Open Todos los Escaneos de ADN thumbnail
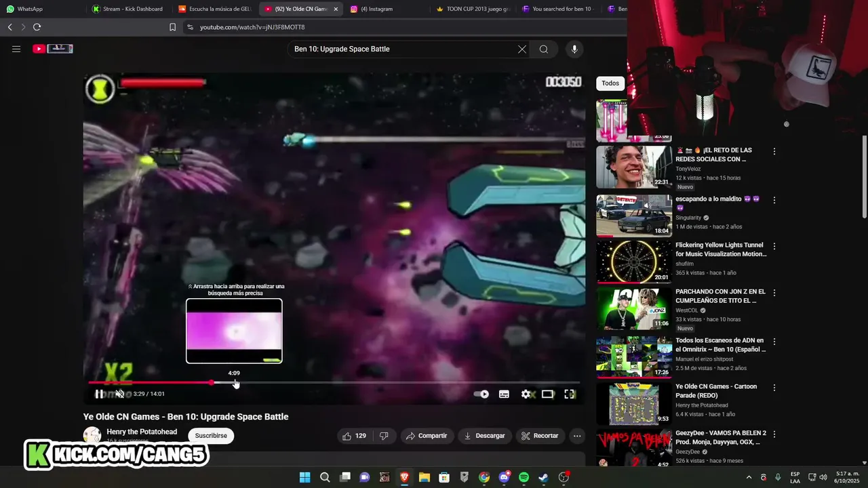This screenshot has height=488, width=868. tap(634, 357)
